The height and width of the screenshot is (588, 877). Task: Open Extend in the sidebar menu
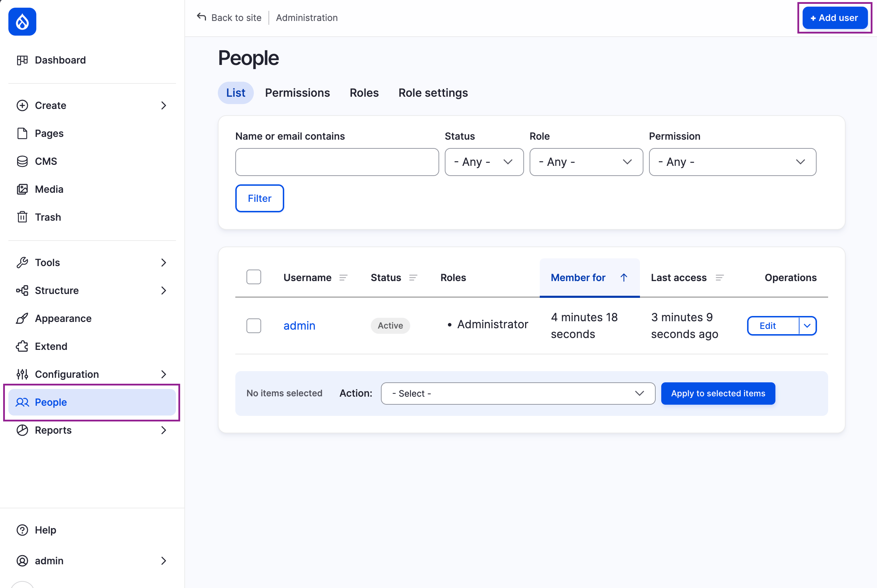[92, 346]
